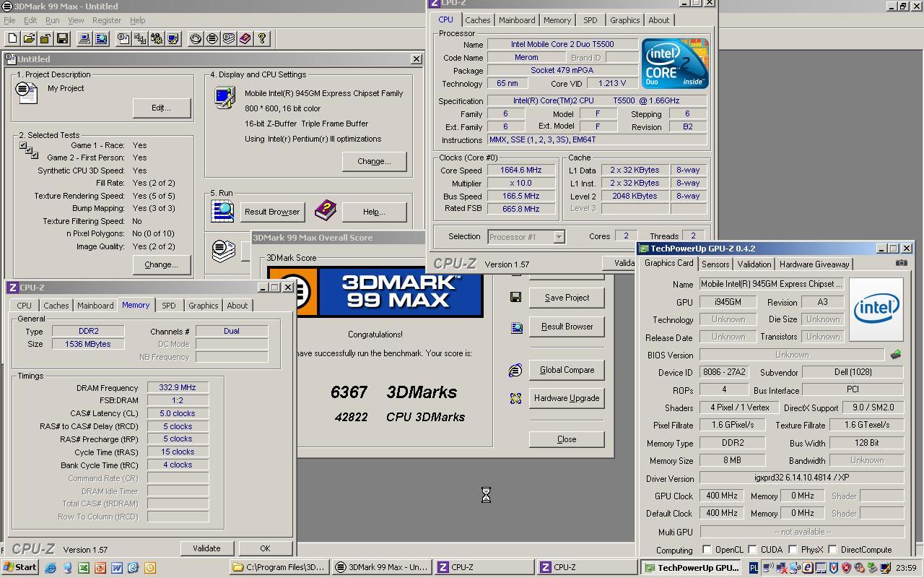The image size is (924, 578).
Task: Switch to 3DMark 99 Max taskbar button
Action: [383, 568]
